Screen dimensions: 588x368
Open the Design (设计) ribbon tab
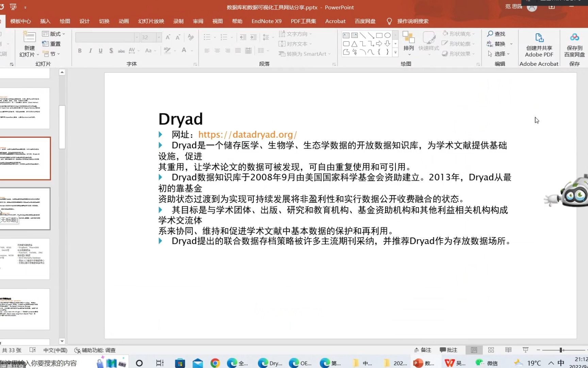pos(84,21)
